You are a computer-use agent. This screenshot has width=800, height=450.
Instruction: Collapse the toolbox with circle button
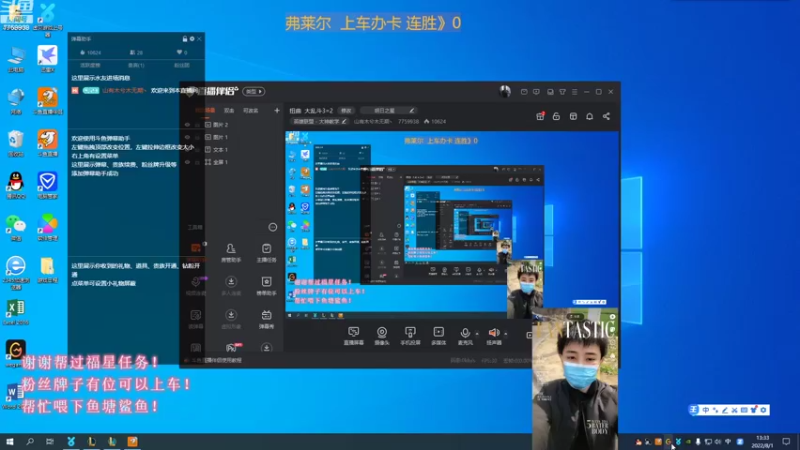tap(273, 227)
